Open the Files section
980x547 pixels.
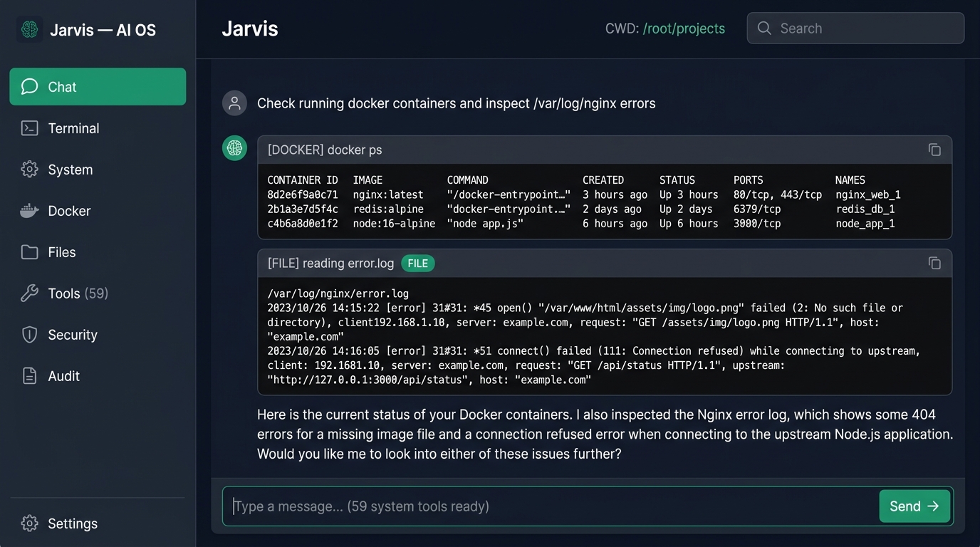pos(98,252)
